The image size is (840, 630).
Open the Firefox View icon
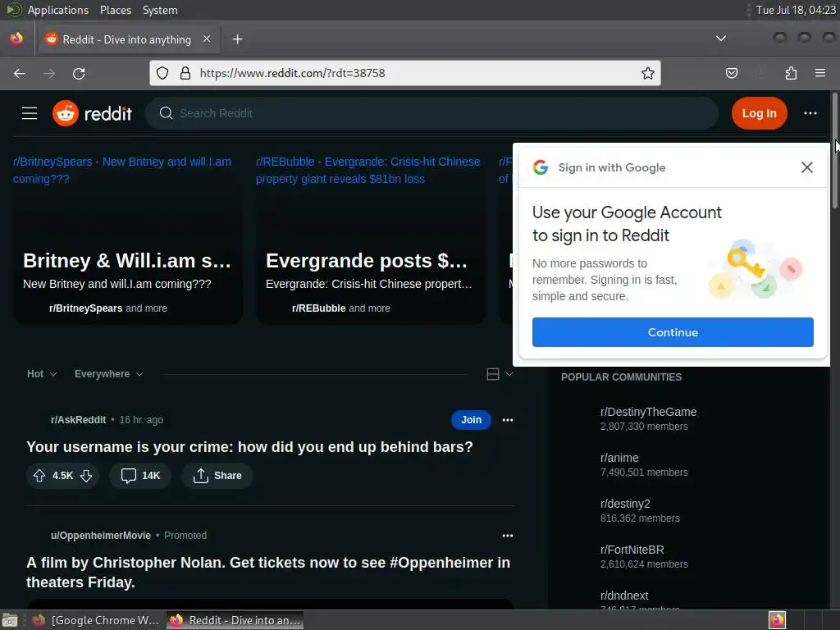[x=16, y=39]
